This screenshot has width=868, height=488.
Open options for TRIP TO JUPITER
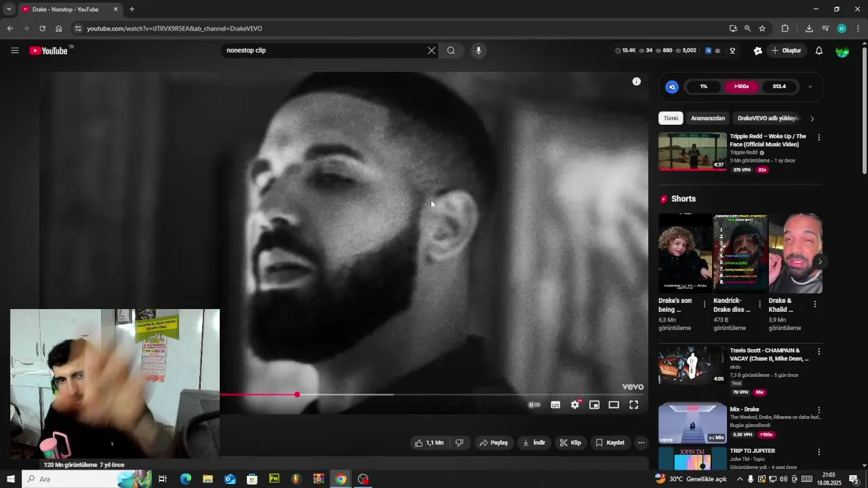[818, 452]
